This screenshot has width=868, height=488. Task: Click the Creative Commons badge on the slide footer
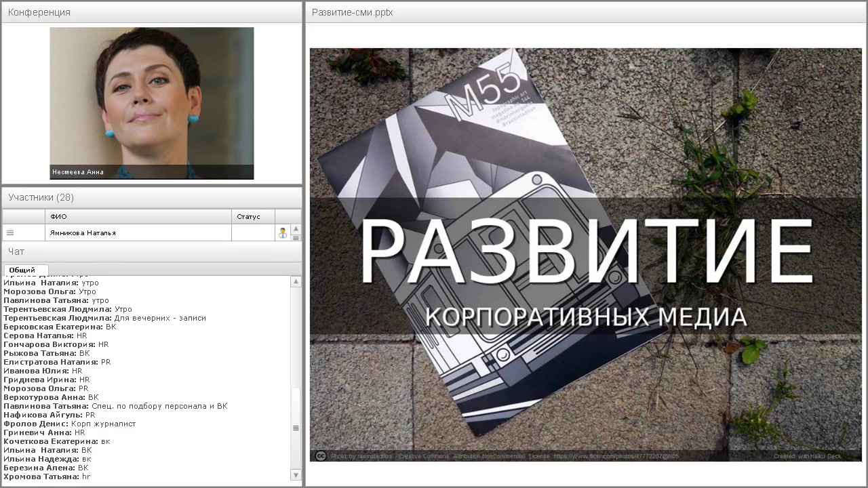(x=321, y=456)
